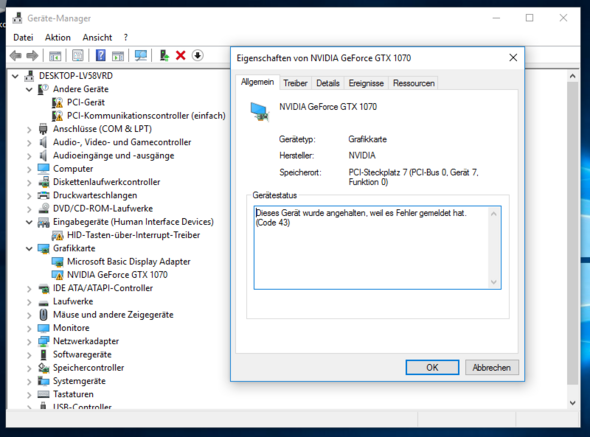590x437 pixels.
Task: Click the back arrow toolbar icon
Action: (x=16, y=56)
